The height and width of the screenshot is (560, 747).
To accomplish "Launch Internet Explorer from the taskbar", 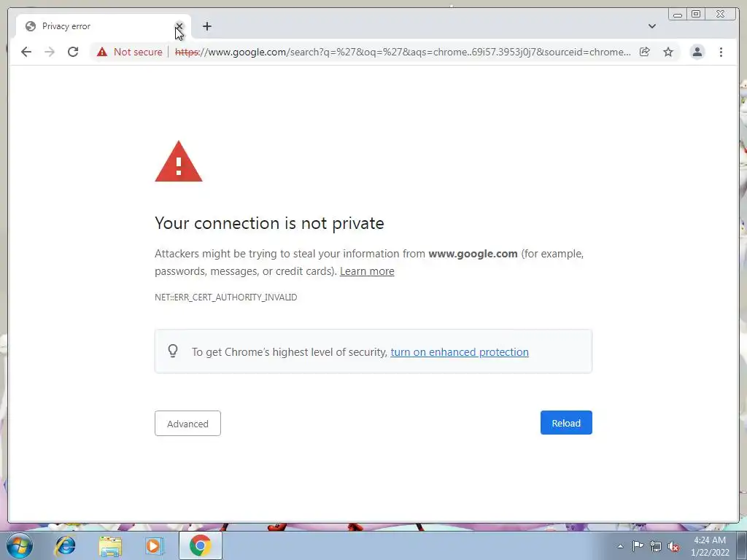I will (x=65, y=545).
